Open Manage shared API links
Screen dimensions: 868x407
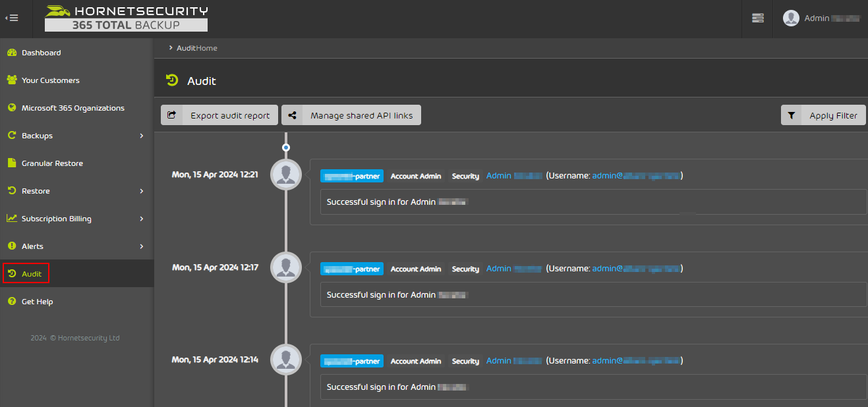pos(351,115)
